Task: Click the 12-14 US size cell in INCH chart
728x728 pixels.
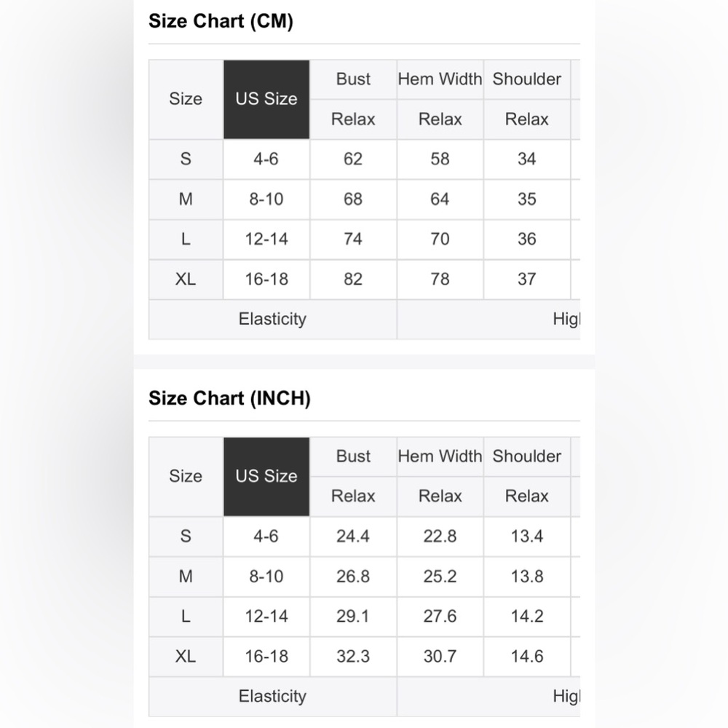Action: [266, 617]
